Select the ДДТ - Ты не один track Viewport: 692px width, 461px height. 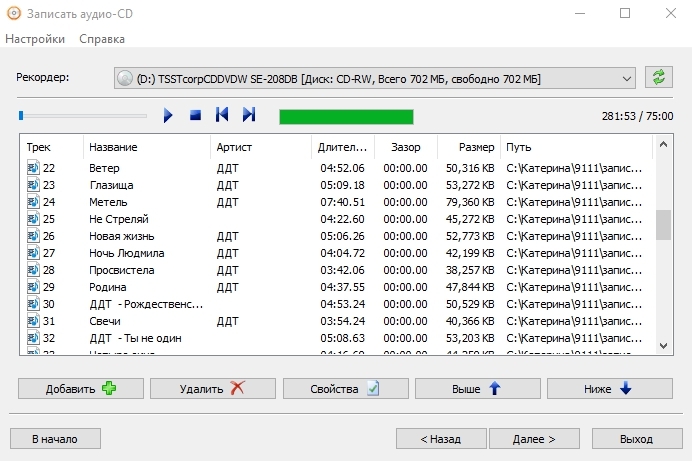tap(135, 338)
